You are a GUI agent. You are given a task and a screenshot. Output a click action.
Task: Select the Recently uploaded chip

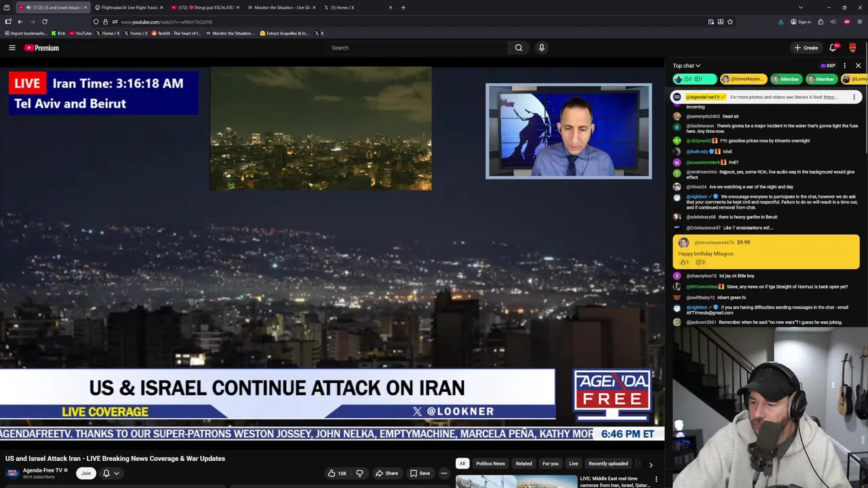point(608,464)
